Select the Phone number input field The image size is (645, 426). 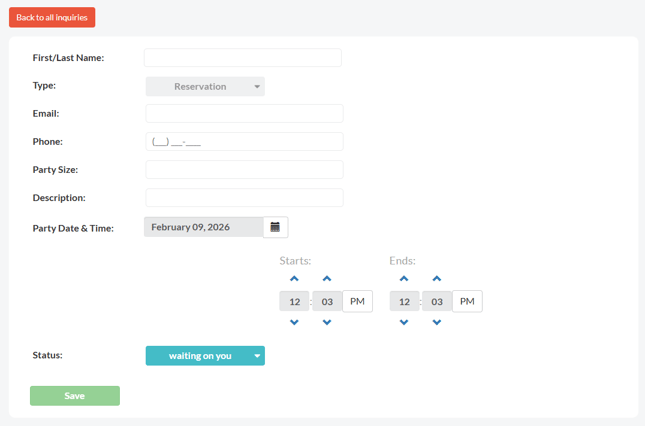pyautogui.click(x=244, y=142)
